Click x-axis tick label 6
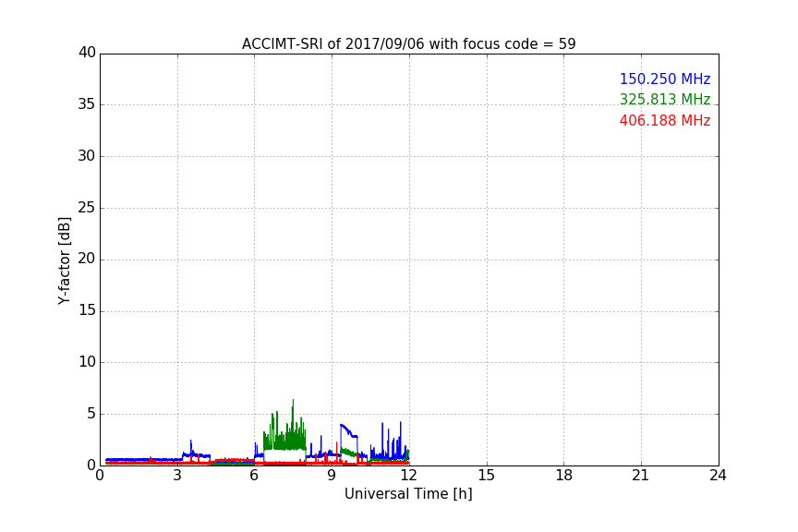 (x=254, y=476)
